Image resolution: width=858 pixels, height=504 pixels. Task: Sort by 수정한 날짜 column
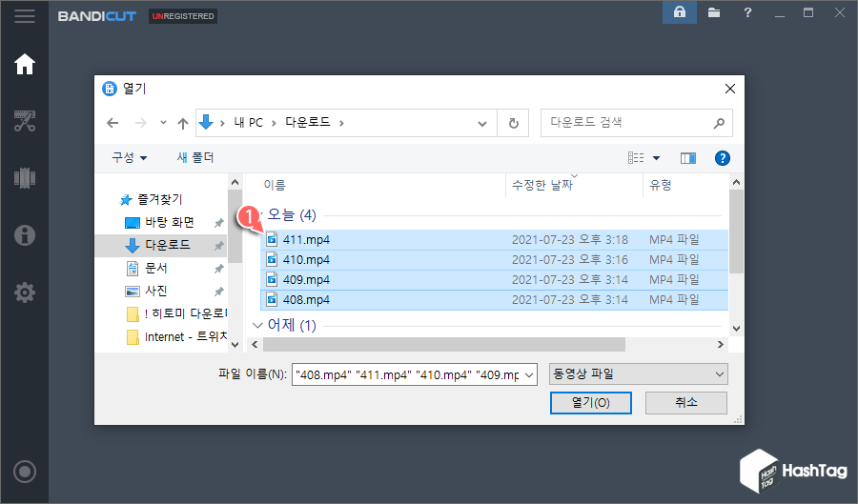[542, 186]
